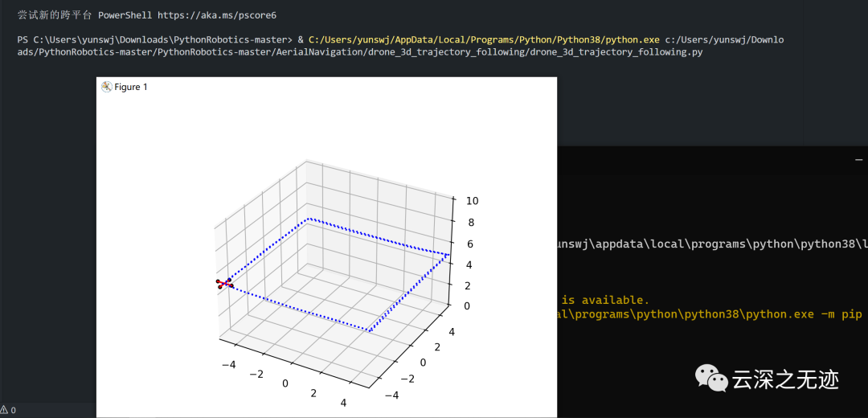The image size is (868, 418).
Task: Open the https://aka.ms/pscore6 link
Action: [217, 15]
